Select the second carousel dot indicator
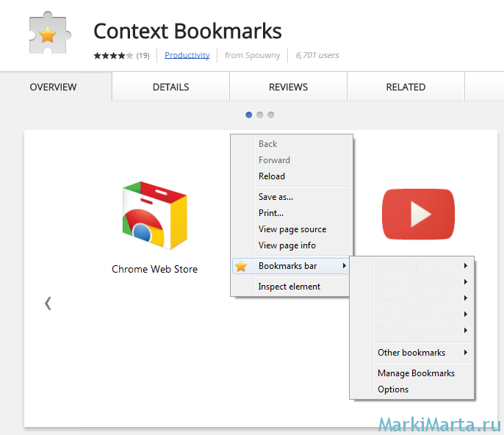The width and height of the screenshot is (504, 435). pos(260,115)
